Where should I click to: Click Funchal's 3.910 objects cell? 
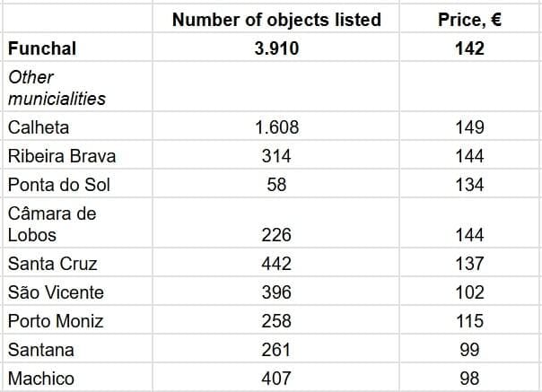click(276, 48)
